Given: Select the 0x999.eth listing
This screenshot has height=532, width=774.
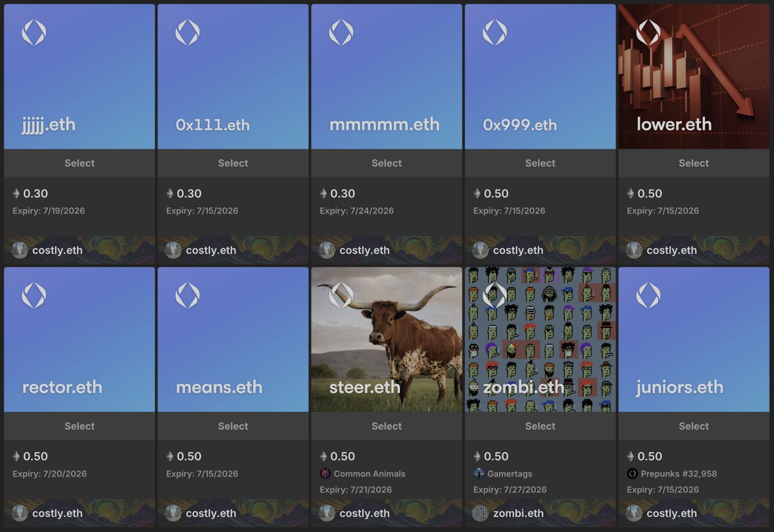Looking at the screenshot, I should click(540, 163).
